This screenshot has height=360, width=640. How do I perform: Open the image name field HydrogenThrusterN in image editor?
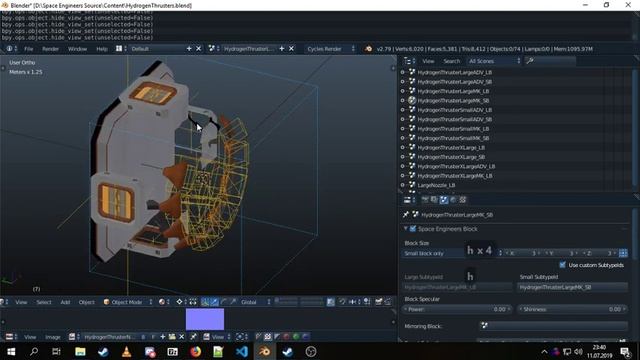[x=109, y=337]
